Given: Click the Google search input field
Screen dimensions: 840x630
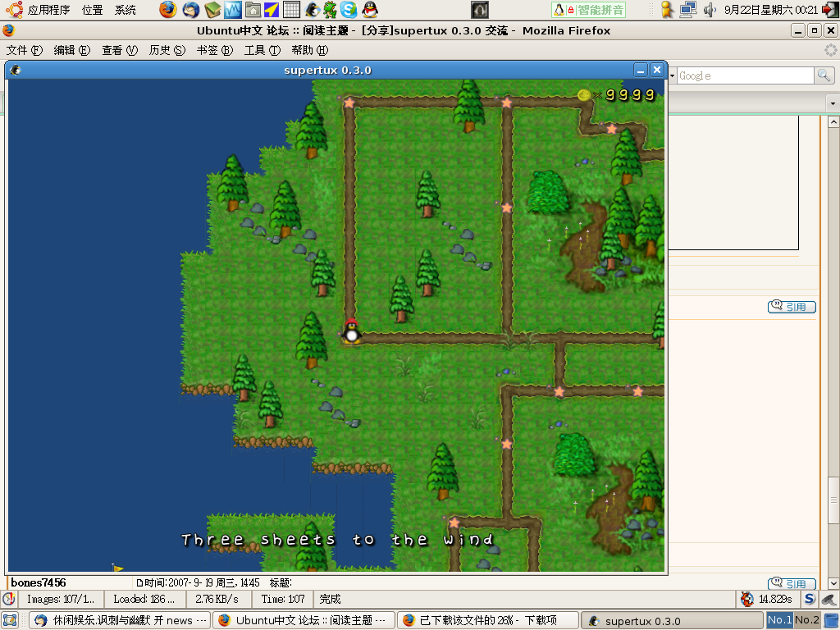Looking at the screenshot, I should 745,75.
